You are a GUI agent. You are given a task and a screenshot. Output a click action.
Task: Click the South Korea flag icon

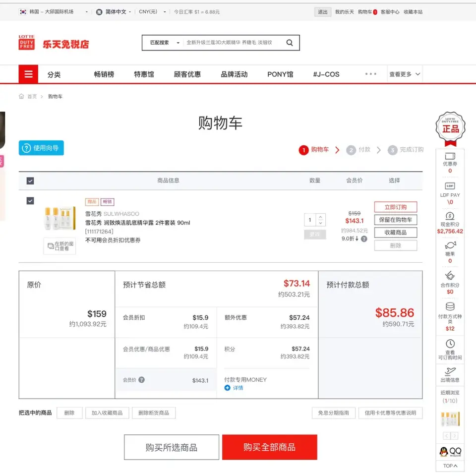point(23,12)
